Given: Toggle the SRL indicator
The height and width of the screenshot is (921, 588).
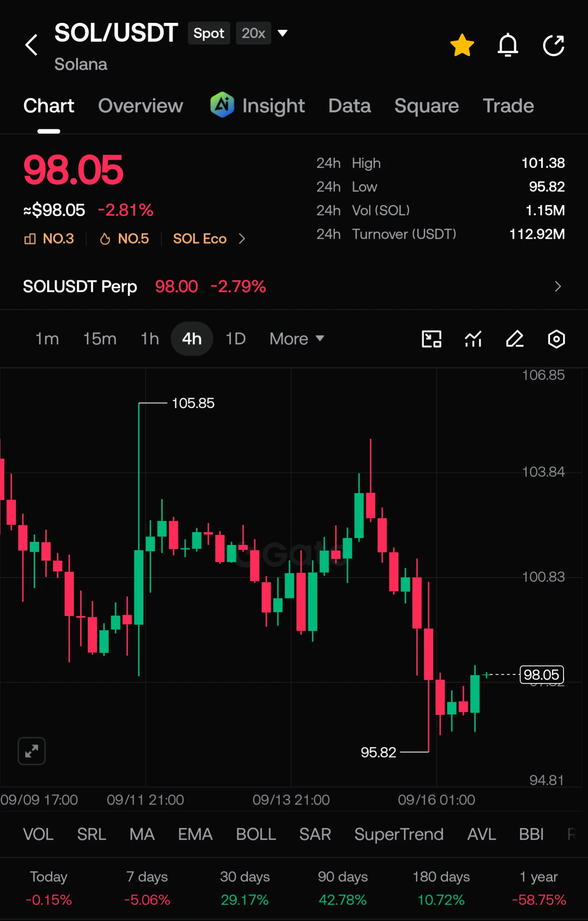Looking at the screenshot, I should click(92, 834).
